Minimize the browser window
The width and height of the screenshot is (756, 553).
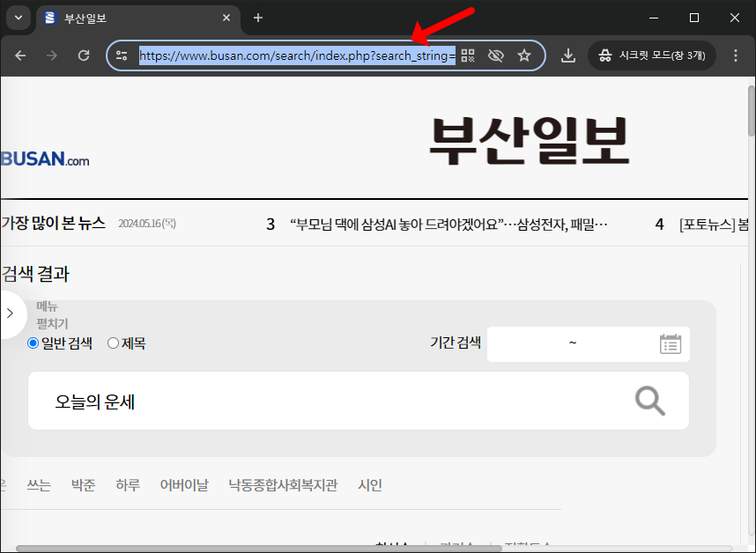pos(654,18)
